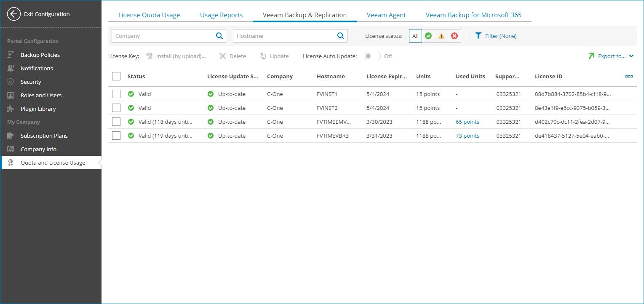Open the Notifications section
644x304 pixels.
pyautogui.click(x=37, y=68)
